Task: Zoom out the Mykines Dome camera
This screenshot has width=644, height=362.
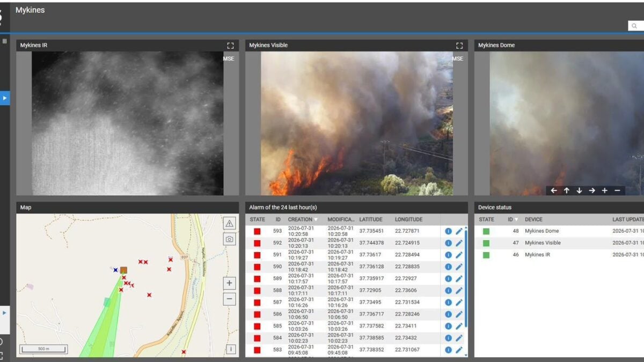Action: 617,190
